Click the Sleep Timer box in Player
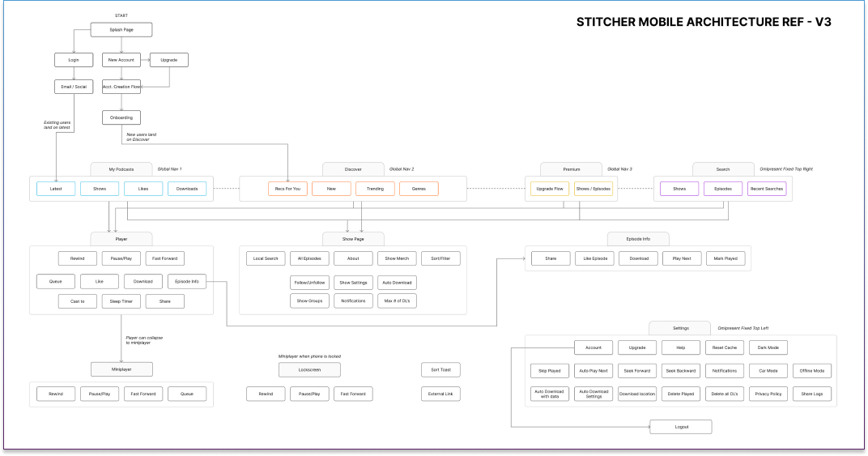868x456 pixels. click(121, 301)
